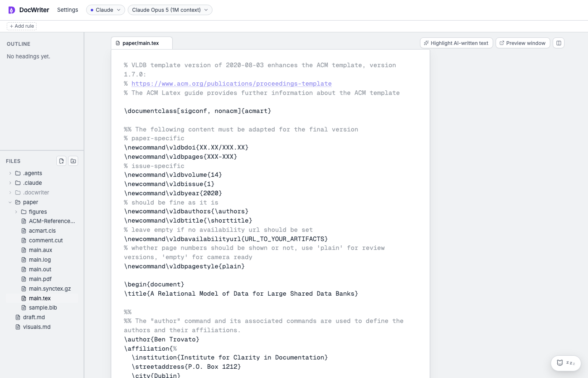588x378 pixels.
Task: Click the \author{Ben Trovato} line
Action: coord(161,339)
